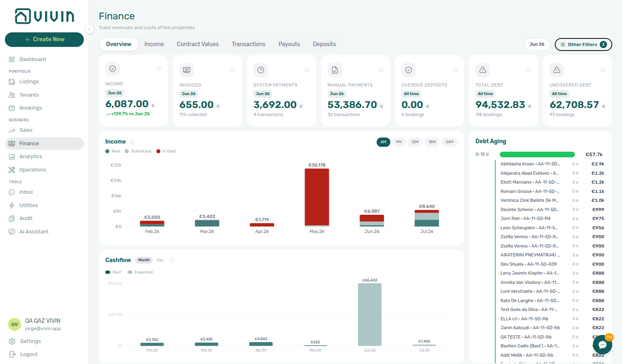Switch Cashflow to Month view
622x364 pixels.
point(144,260)
